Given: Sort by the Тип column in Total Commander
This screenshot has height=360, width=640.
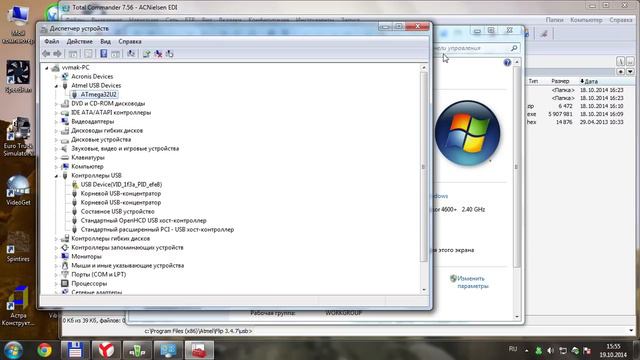Looking at the screenshot, I should pos(533,81).
